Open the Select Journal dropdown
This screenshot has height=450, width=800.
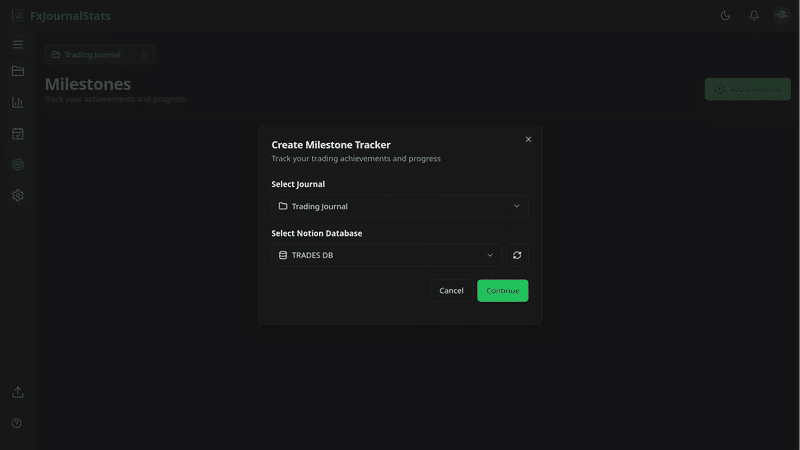tap(399, 206)
